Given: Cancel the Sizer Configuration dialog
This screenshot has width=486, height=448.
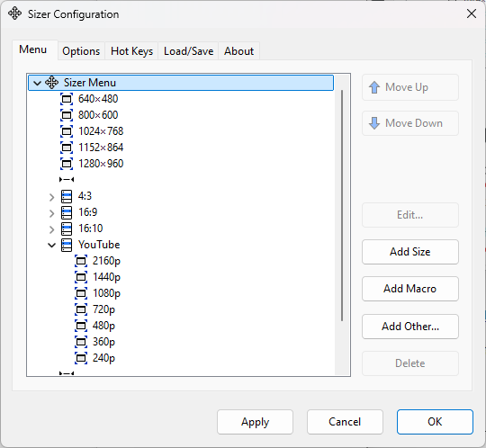Looking at the screenshot, I should [x=345, y=422].
